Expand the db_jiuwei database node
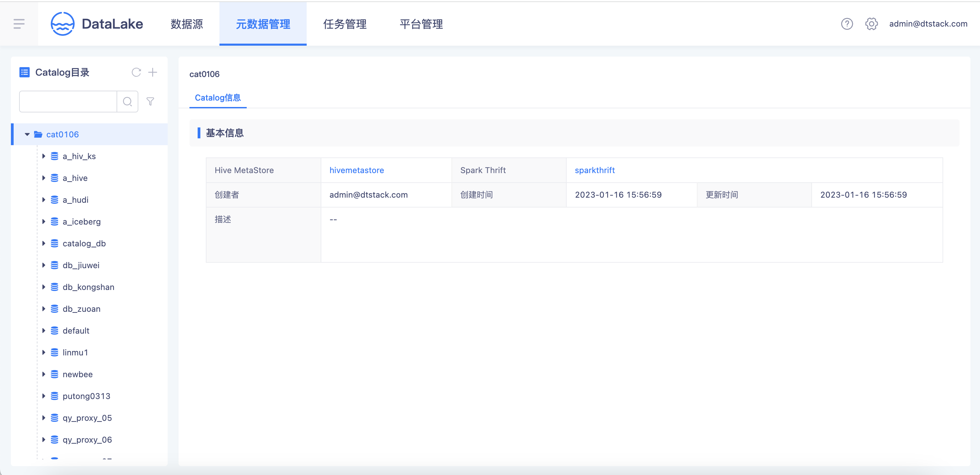The width and height of the screenshot is (980, 475). click(x=43, y=265)
